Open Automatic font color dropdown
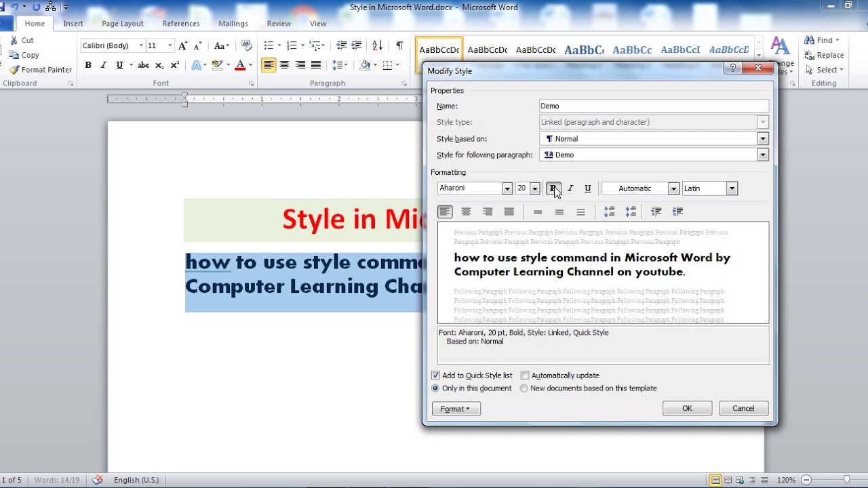 673,188
